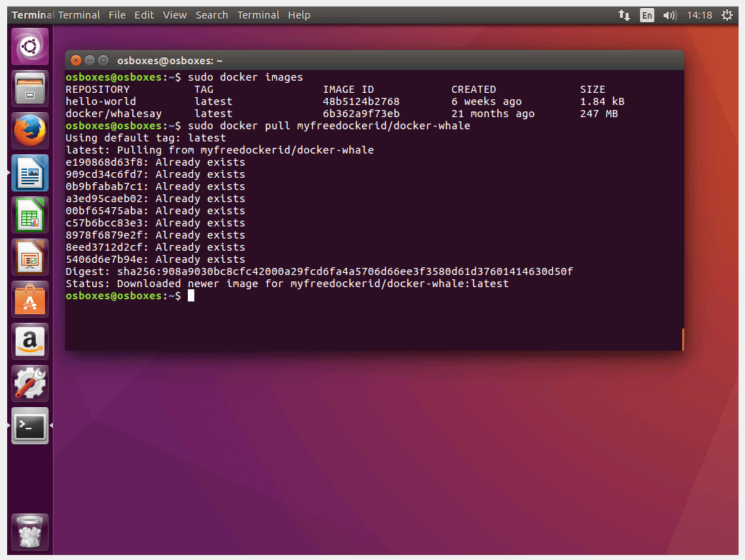Click the c57b6bcc83e3 layer line

(156, 224)
